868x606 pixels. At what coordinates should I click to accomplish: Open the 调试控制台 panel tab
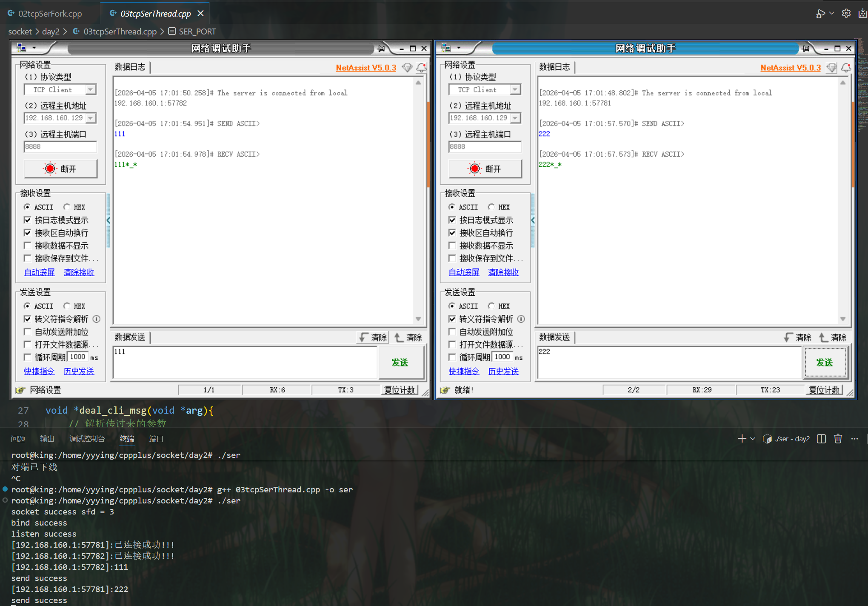click(87, 439)
